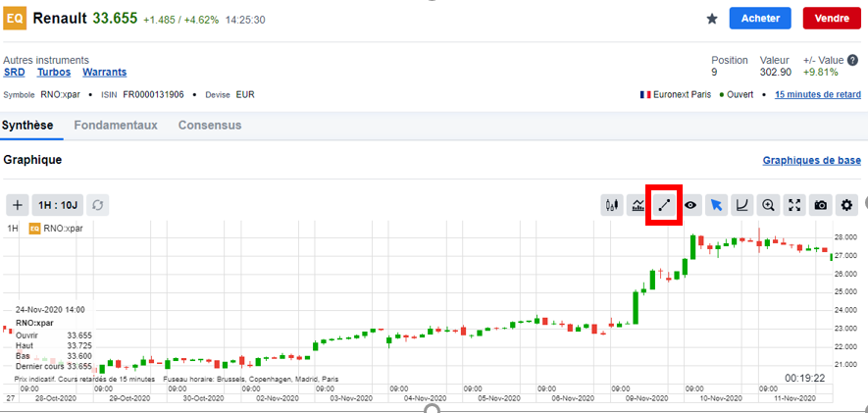Select the trend line drawing tool
Screen dimensions: 868x413
[x=664, y=205]
